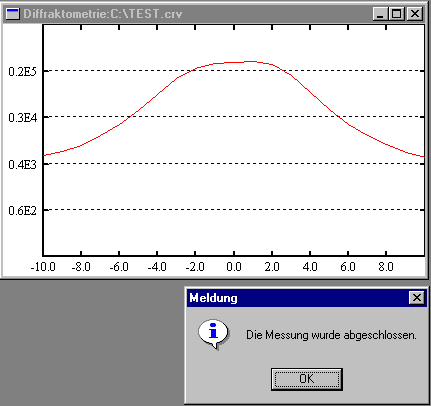The width and height of the screenshot is (431, 406).
Task: Open the Diffraktometrie window system menu icon
Action: (13, 14)
